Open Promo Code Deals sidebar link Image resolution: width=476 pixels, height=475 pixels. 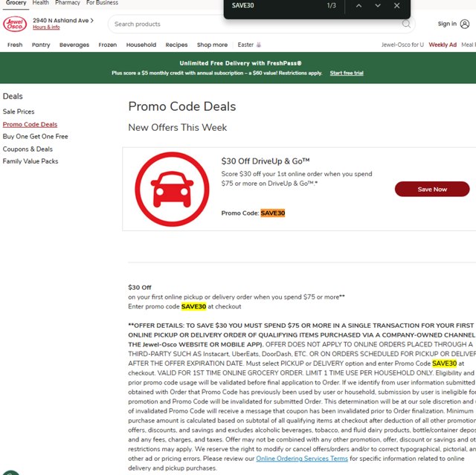point(30,124)
